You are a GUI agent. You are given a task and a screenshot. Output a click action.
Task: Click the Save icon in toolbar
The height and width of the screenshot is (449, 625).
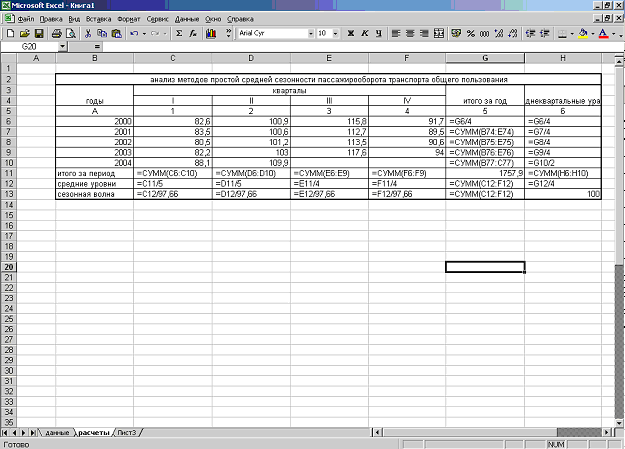click(39, 33)
